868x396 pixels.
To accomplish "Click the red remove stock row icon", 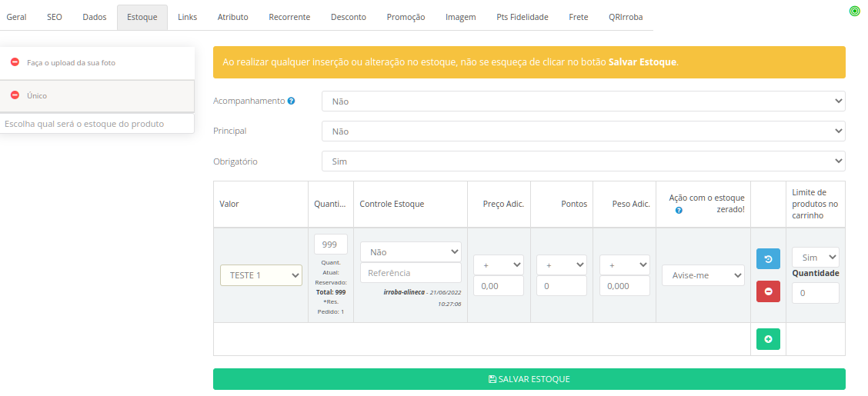I will pos(768,291).
